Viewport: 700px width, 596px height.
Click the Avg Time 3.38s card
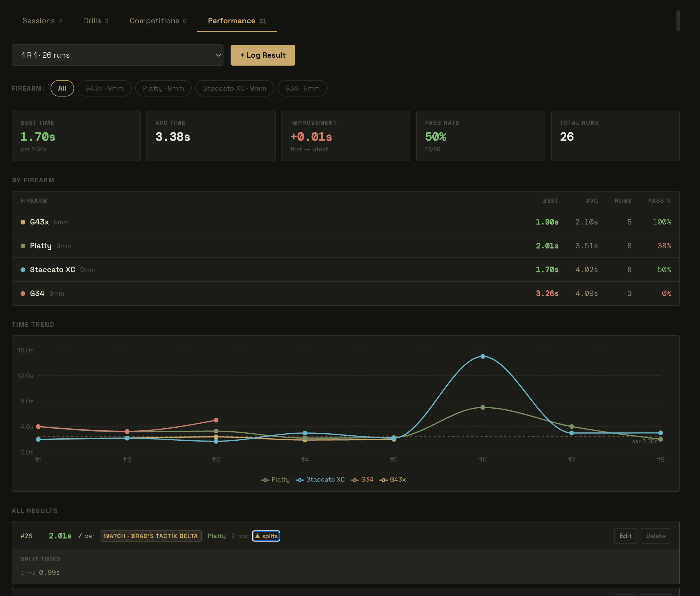211,136
